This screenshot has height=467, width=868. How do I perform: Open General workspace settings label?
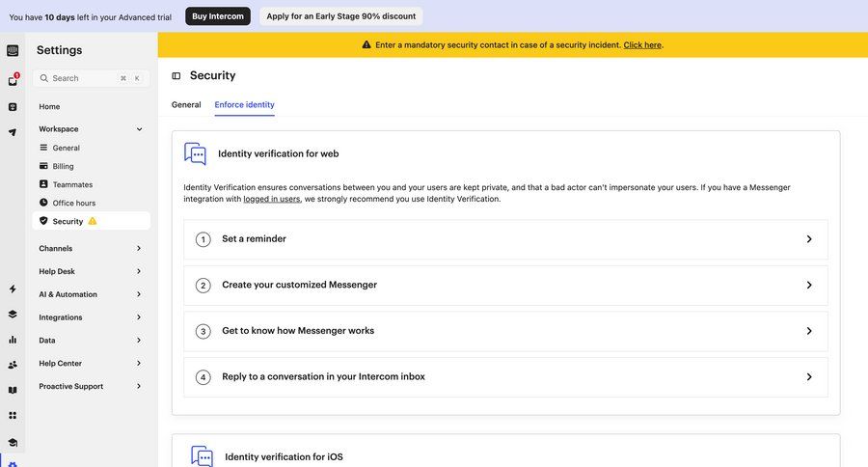66,148
